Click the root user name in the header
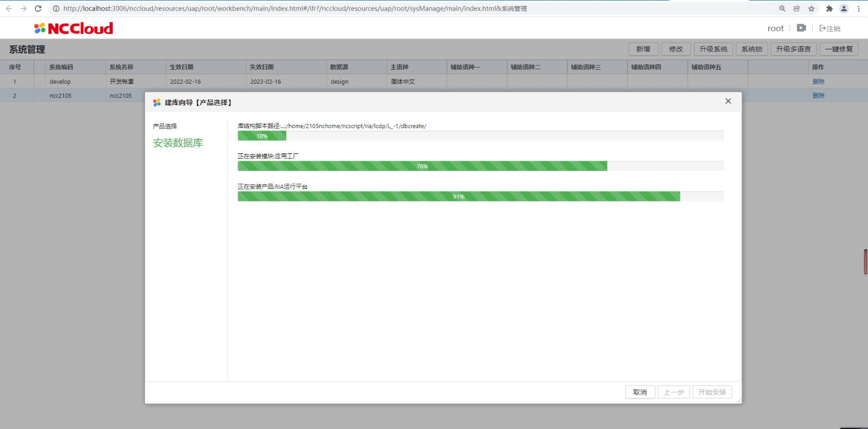This screenshot has height=429, width=868. [775, 28]
